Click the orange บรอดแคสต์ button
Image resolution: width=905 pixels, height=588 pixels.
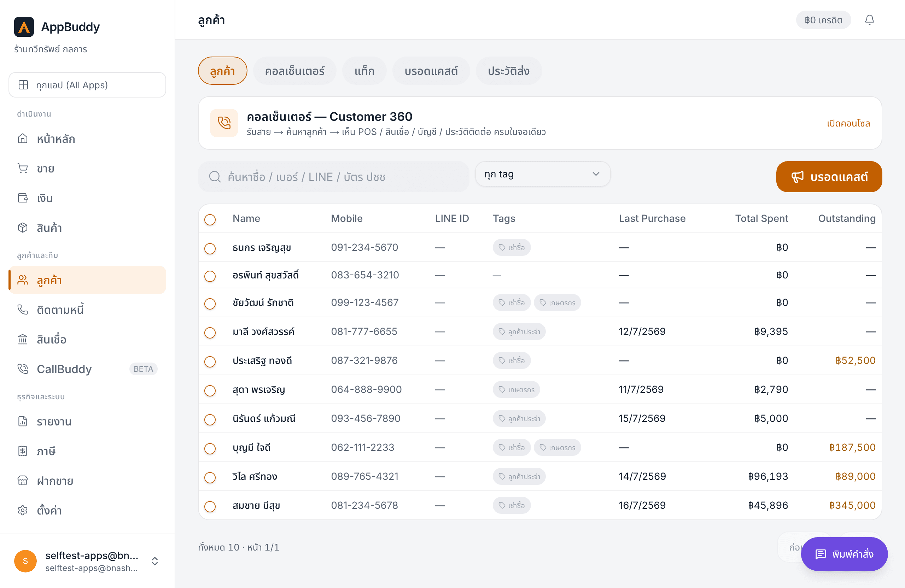pyautogui.click(x=829, y=176)
